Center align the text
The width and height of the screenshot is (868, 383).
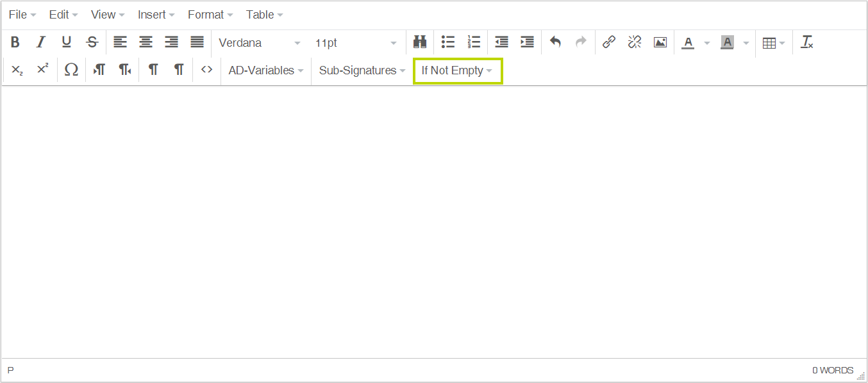click(146, 42)
